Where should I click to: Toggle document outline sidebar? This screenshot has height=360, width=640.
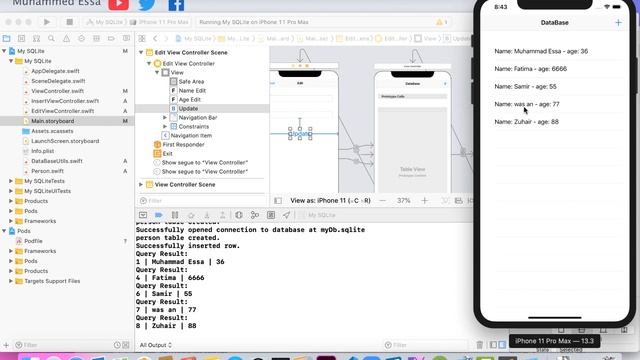tap(278, 200)
